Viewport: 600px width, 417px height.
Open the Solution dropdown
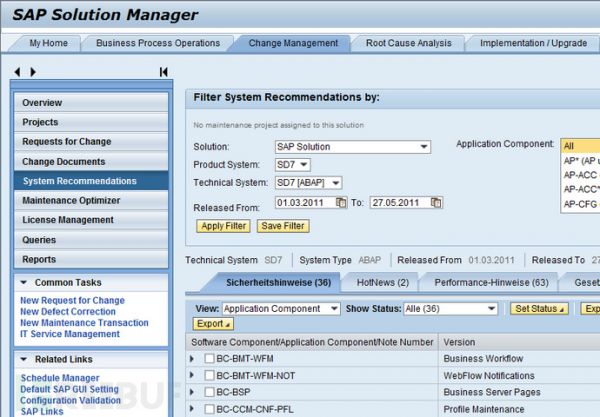coord(423,147)
